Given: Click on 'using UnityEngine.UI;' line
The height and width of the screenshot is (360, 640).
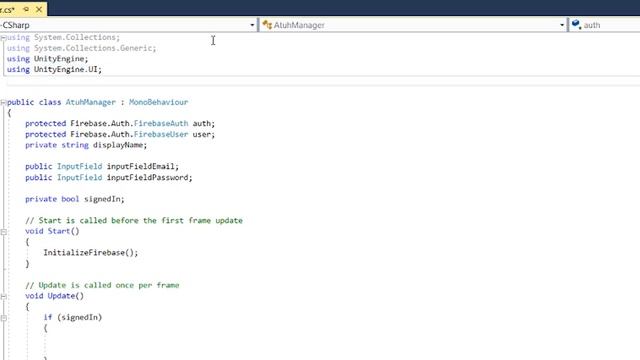Looking at the screenshot, I should pos(54,69).
